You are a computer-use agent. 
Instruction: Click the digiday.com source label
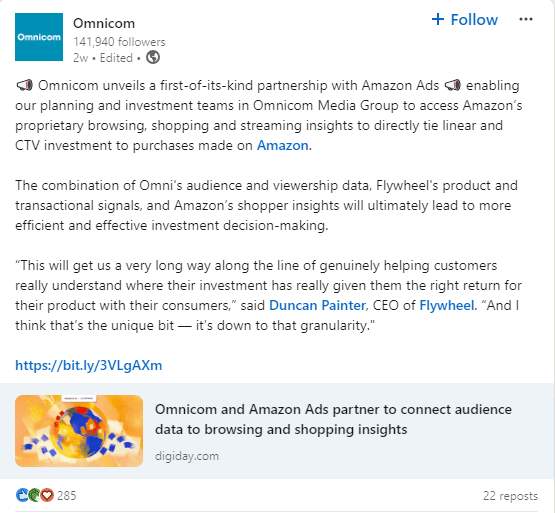[x=187, y=456]
